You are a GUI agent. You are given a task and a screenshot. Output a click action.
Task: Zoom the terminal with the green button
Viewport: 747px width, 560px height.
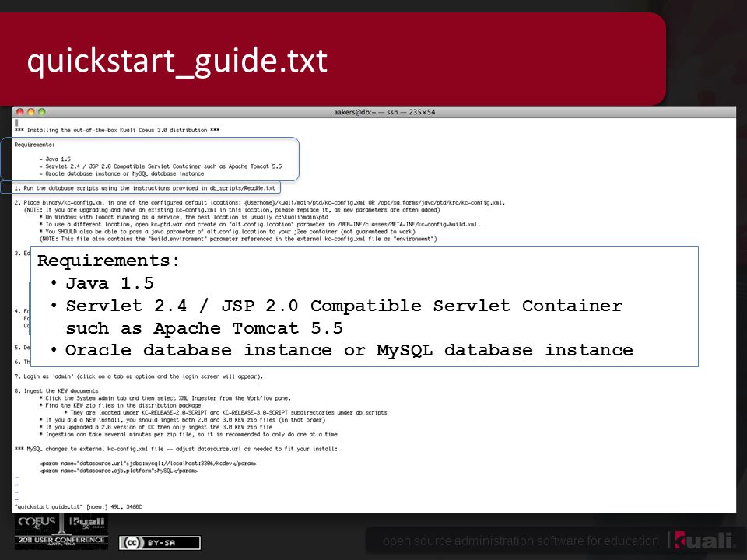[42, 112]
